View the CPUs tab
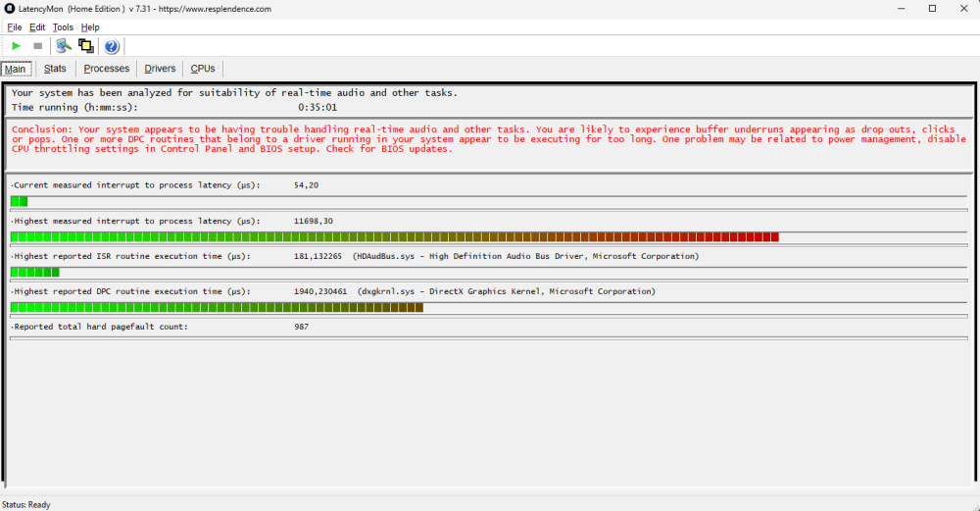The width and height of the screenshot is (980, 511). [x=203, y=69]
